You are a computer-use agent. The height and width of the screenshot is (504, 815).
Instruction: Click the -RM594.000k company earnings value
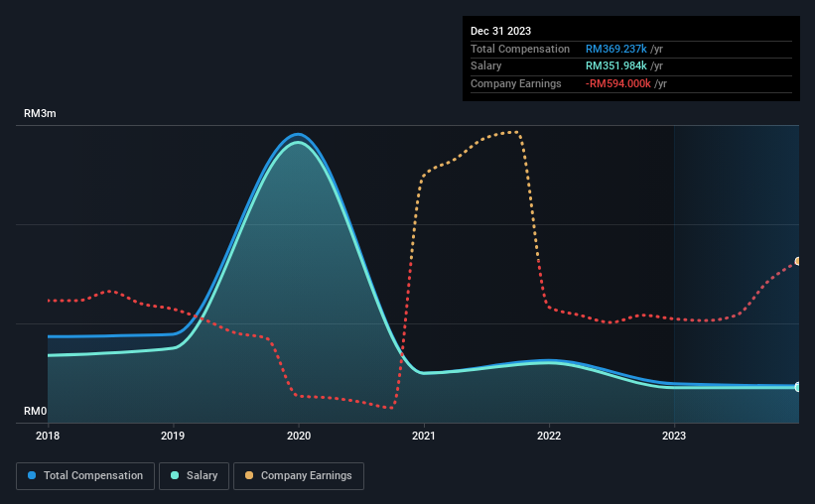click(x=618, y=83)
